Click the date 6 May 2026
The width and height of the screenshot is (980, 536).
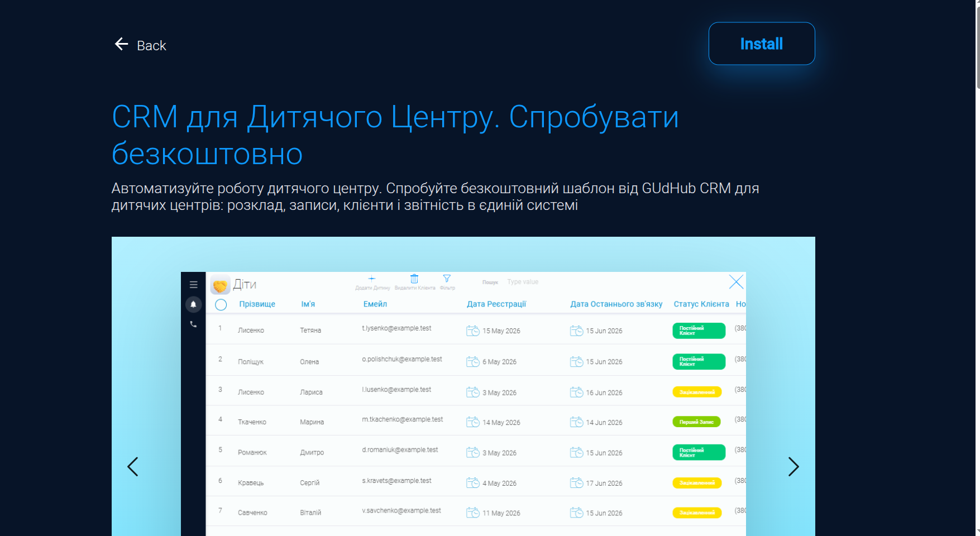click(x=500, y=362)
